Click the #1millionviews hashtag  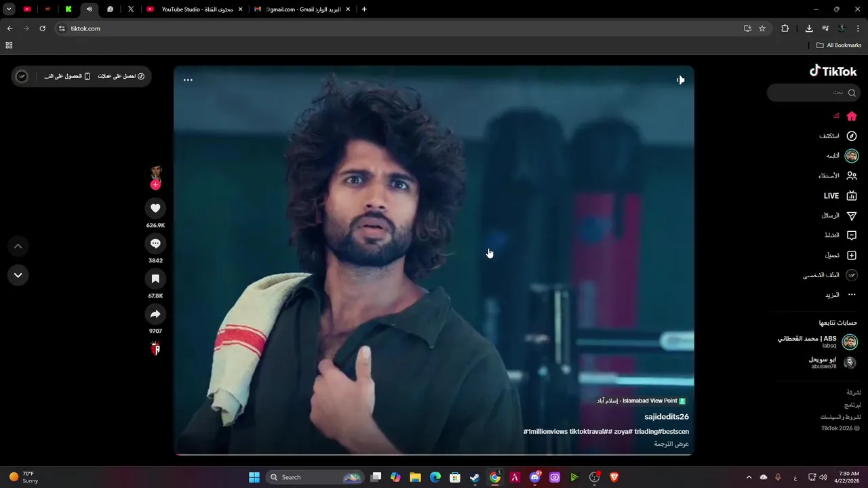[x=545, y=432]
